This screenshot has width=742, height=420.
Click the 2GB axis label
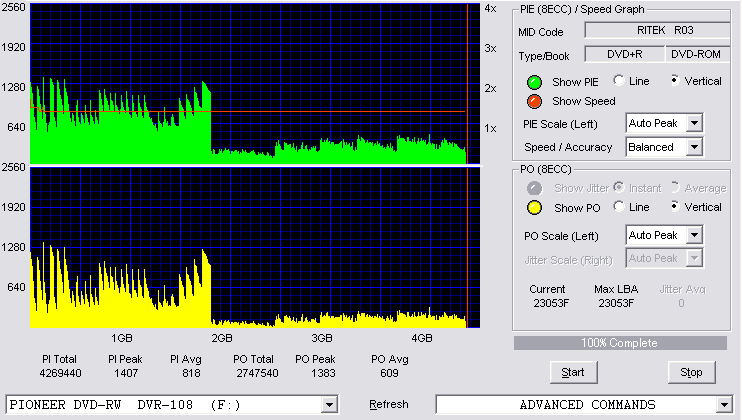(x=221, y=338)
